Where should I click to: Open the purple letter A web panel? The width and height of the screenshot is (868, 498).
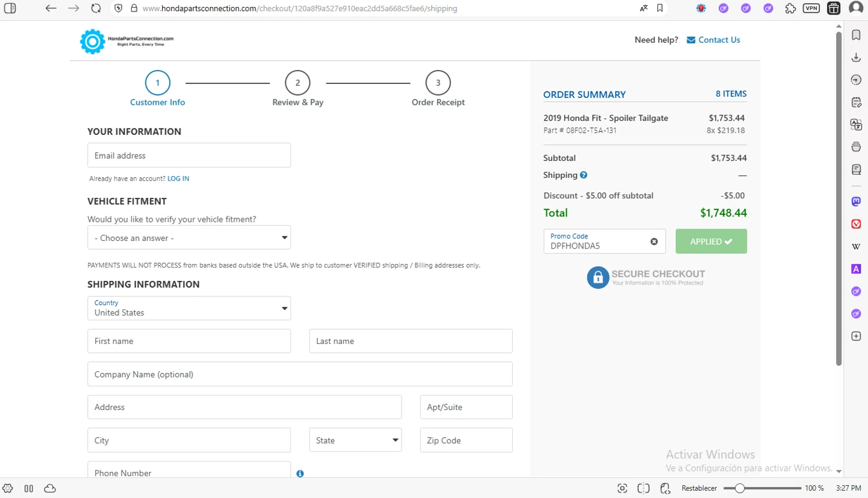856,269
